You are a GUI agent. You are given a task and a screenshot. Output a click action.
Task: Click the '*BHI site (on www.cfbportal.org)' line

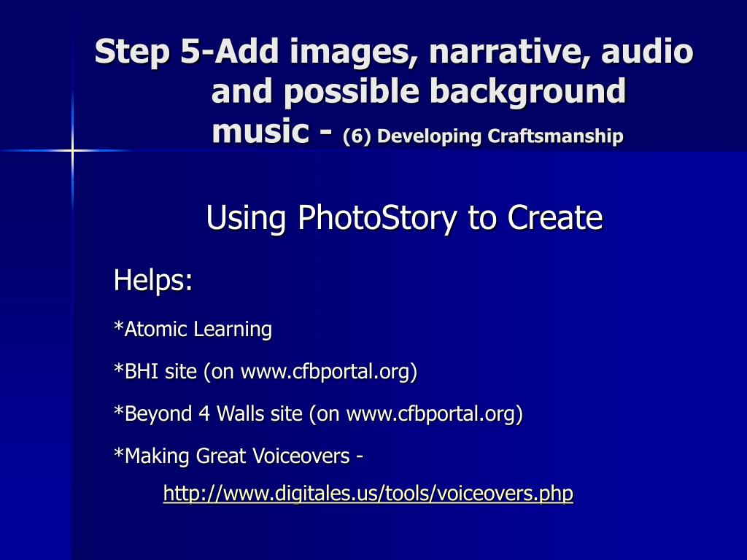click(266, 371)
